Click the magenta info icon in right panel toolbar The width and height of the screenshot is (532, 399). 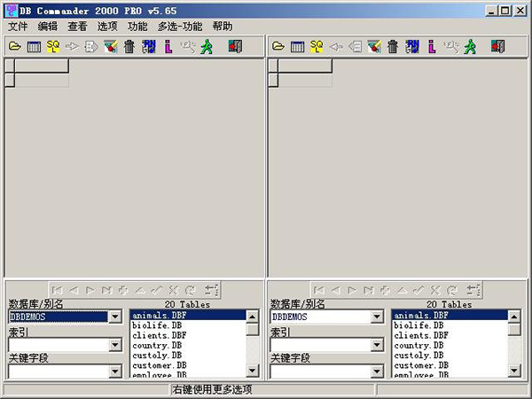point(432,46)
